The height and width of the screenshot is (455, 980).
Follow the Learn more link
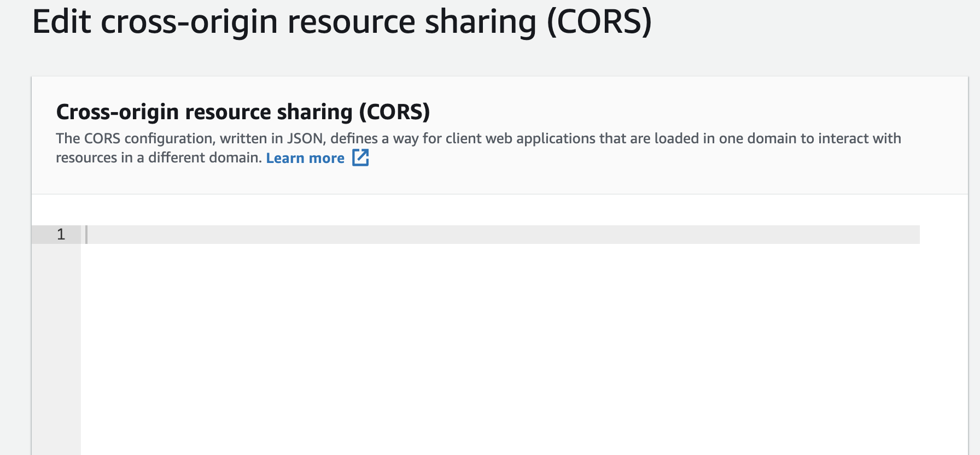pos(305,158)
